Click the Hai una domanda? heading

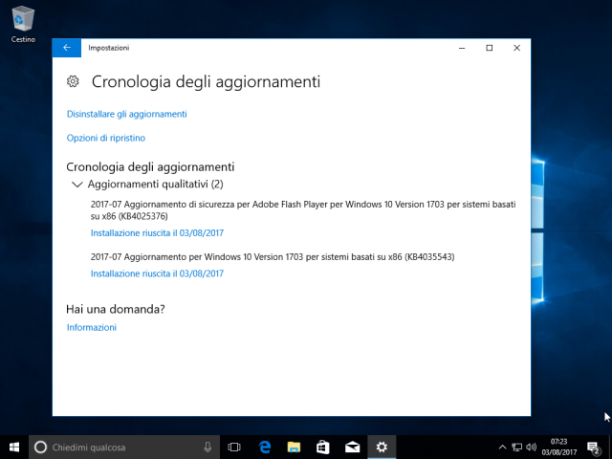pos(116,309)
